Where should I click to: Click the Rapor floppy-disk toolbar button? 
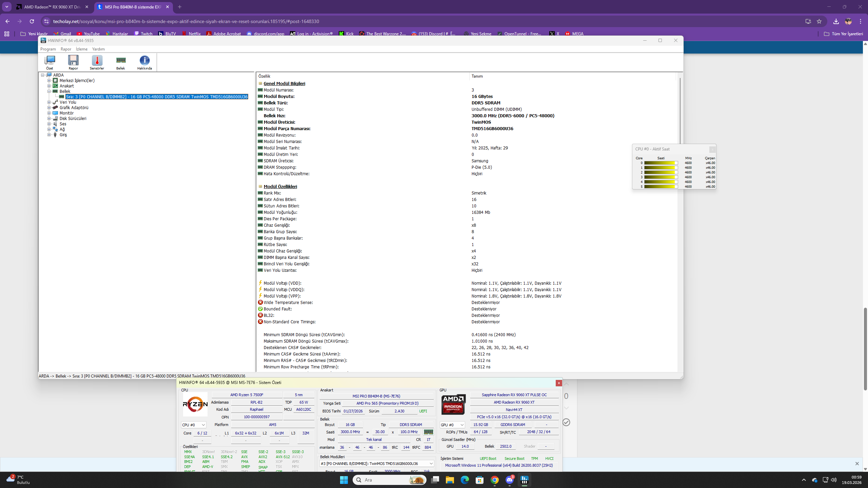[x=73, y=62]
